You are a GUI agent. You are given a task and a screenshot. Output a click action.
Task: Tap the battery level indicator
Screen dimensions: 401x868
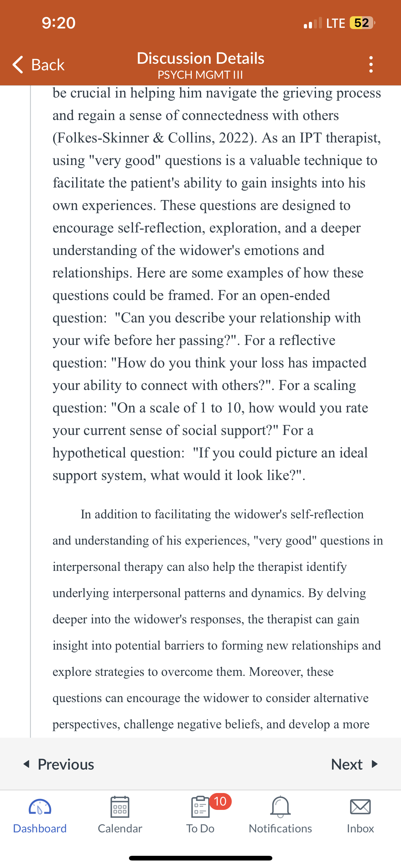362,23
